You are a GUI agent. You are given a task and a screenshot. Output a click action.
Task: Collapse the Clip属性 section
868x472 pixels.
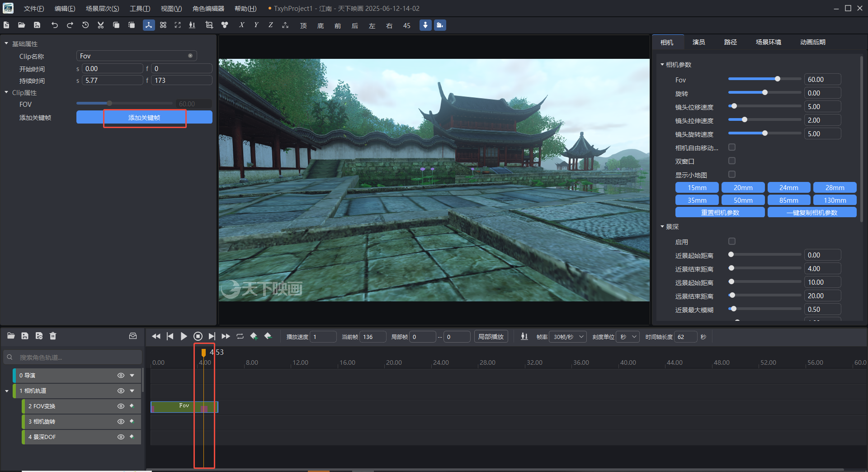click(6, 92)
